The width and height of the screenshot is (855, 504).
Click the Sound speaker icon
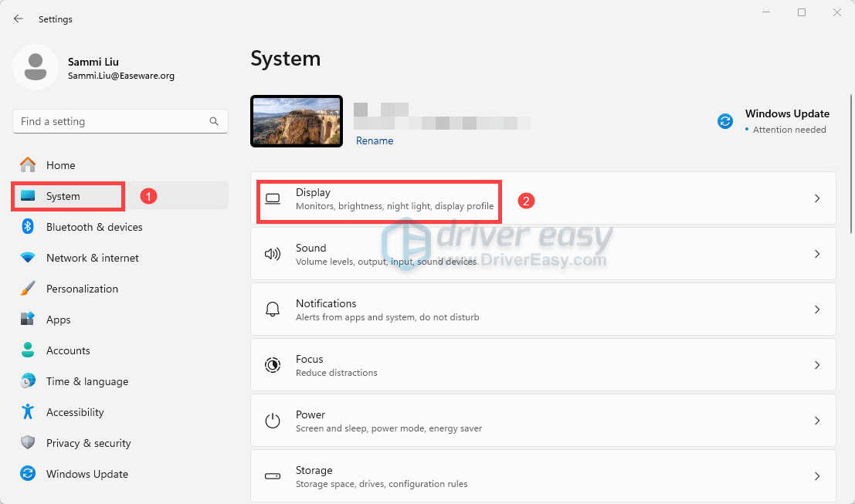pos(272,254)
